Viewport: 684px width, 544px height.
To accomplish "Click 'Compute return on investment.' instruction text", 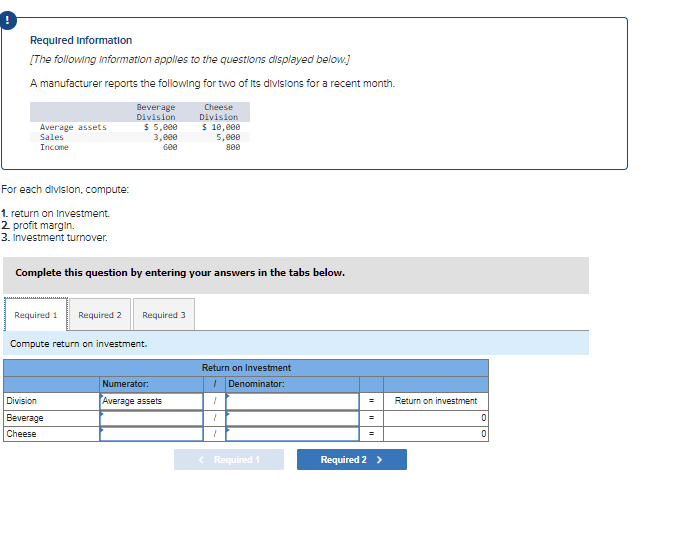I will coord(79,344).
